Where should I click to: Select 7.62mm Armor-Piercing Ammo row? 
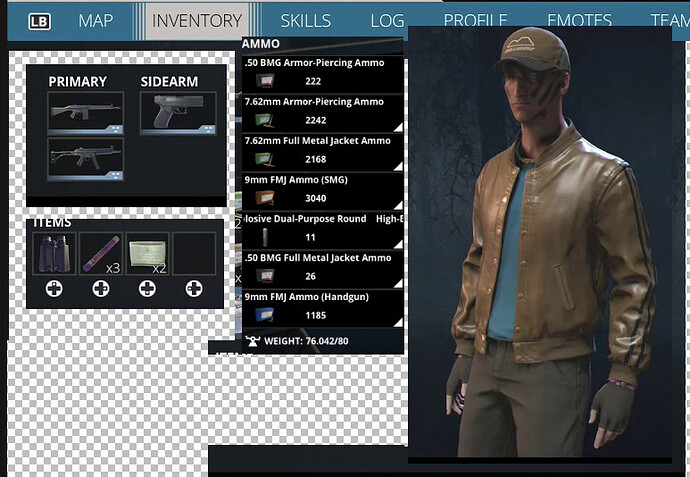click(323, 113)
